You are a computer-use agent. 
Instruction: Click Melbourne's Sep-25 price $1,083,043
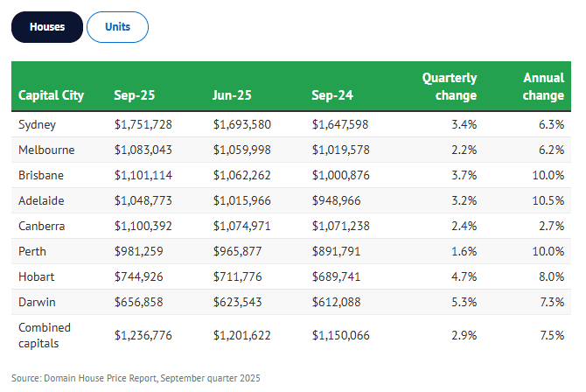click(x=143, y=150)
